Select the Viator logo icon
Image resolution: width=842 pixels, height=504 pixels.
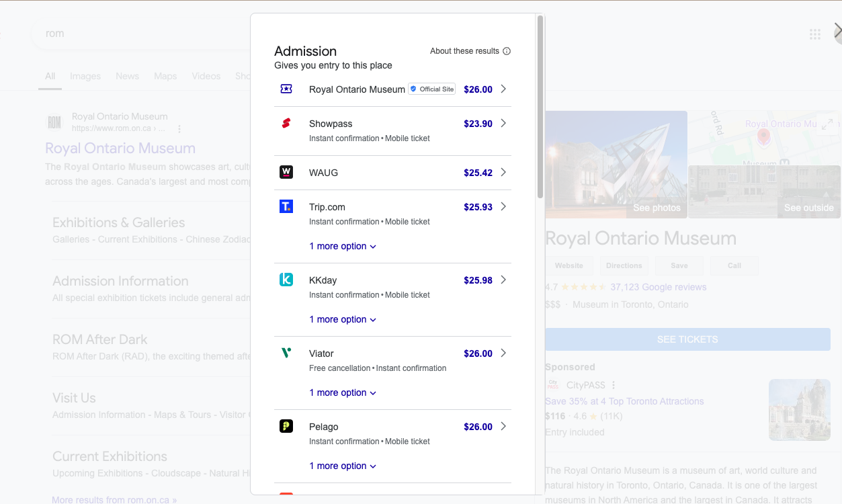286,353
